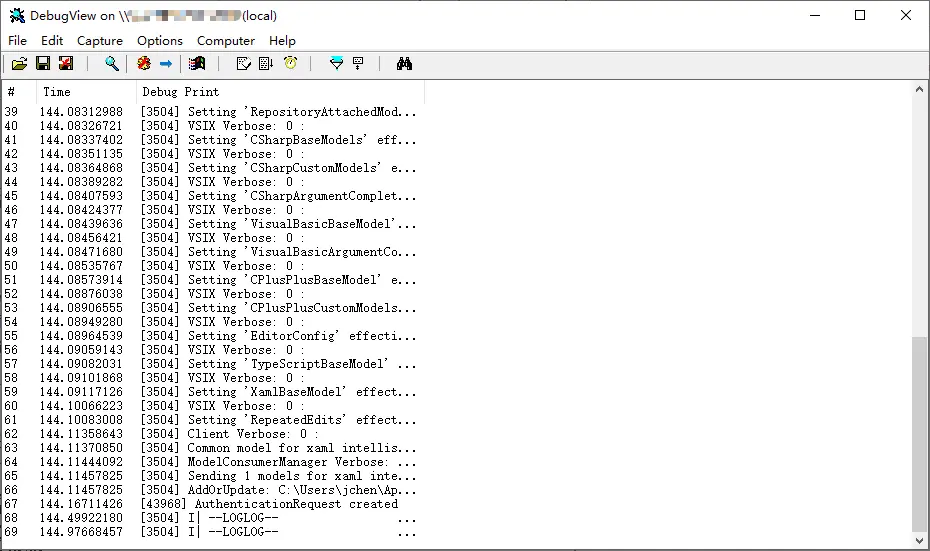Viewport: 930px width, 551px height.
Task: Toggle the Autoscroll icon
Action: (266, 63)
